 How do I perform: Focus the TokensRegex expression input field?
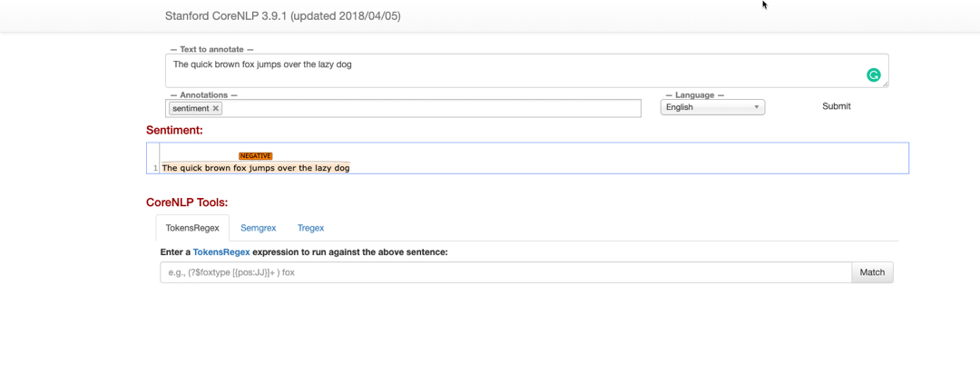click(x=506, y=272)
